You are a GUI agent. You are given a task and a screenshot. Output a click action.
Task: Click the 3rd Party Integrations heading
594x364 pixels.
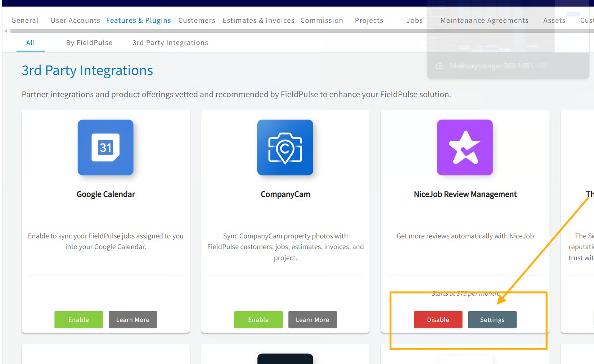coord(87,70)
